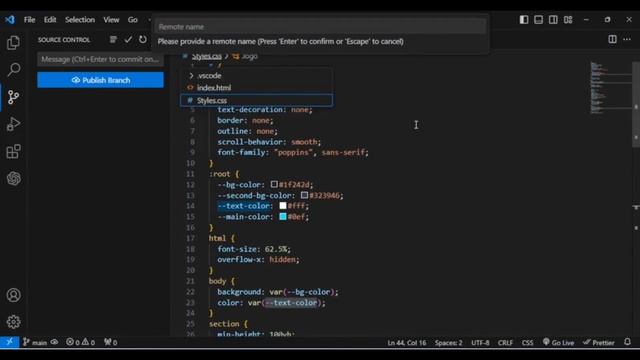Toggle the panel layout icon
Image resolution: width=640 pixels, height=360 pixels.
click(538, 20)
